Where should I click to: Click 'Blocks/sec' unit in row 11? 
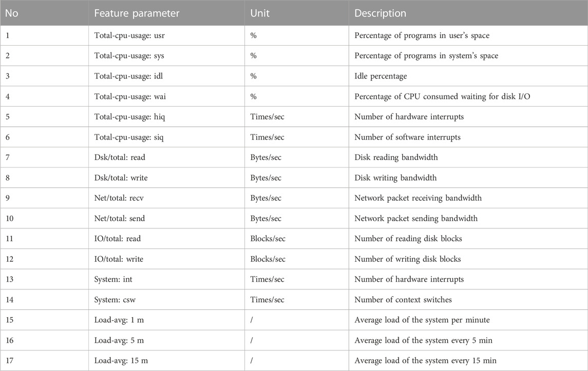coord(268,239)
